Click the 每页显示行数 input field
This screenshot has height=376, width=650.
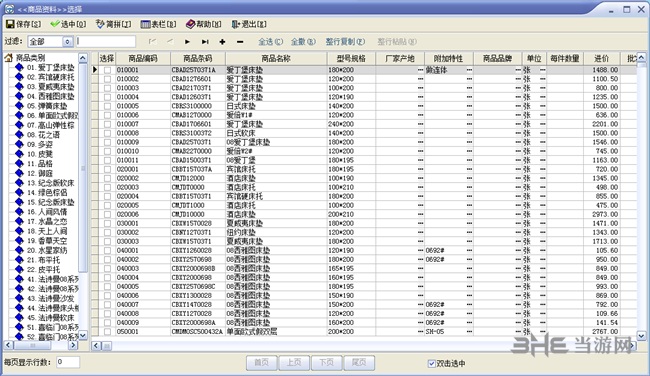point(68,362)
